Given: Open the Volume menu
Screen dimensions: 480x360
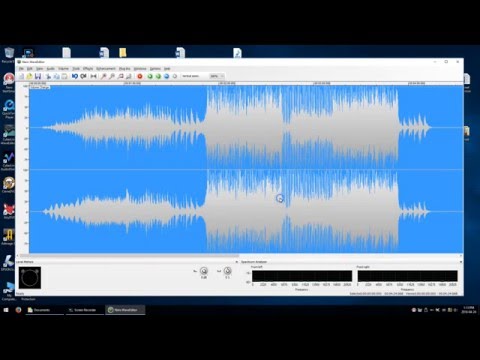Looking at the screenshot, I should [63, 69].
